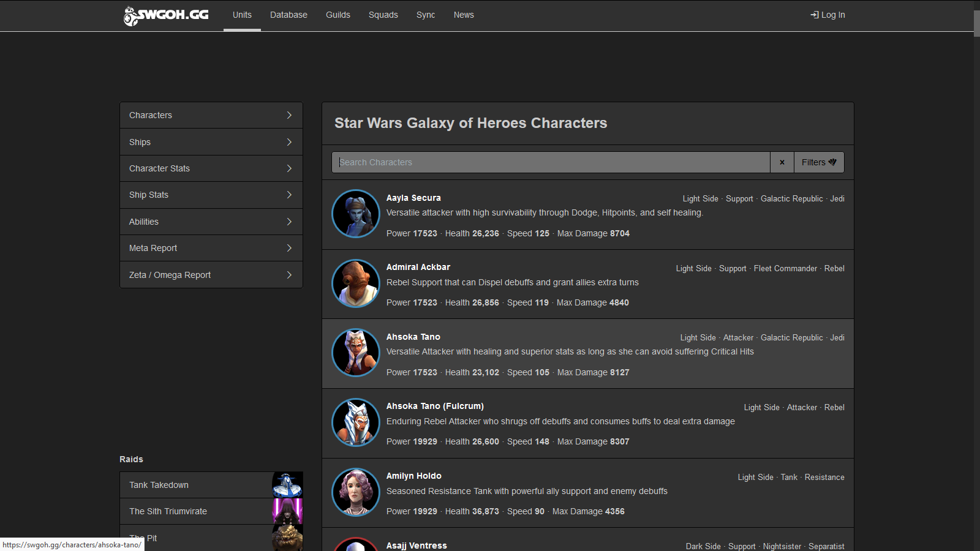This screenshot has width=980, height=551.
Task: Click Amilyn Holdo's Health 36,873 stat
Action: point(472,511)
